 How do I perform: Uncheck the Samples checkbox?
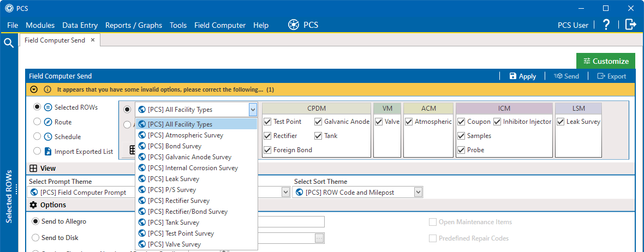click(x=461, y=135)
